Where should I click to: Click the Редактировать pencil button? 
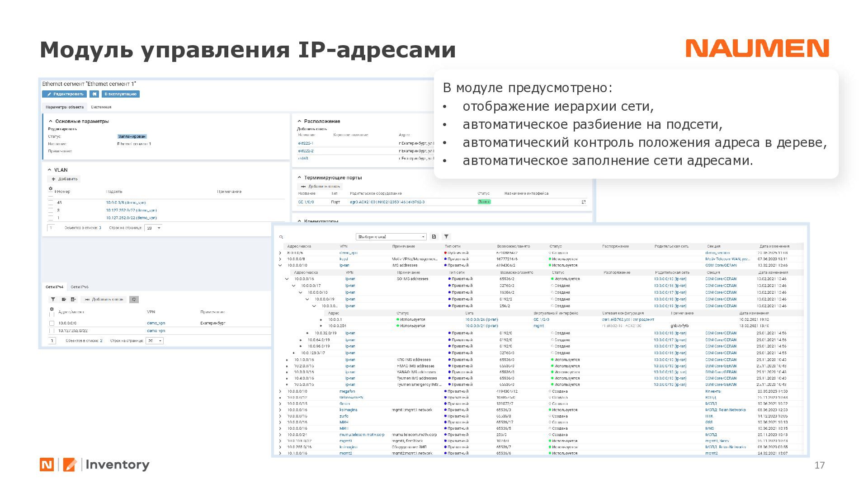tap(65, 94)
